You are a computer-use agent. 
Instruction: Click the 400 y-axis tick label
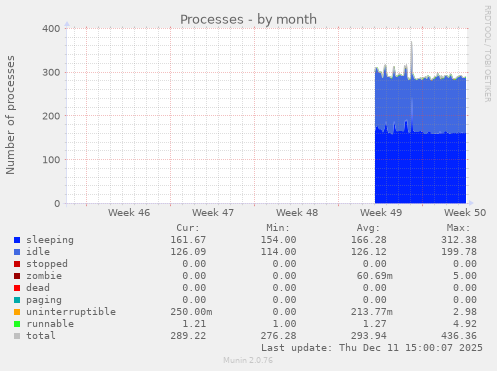pyautogui.click(x=51, y=29)
